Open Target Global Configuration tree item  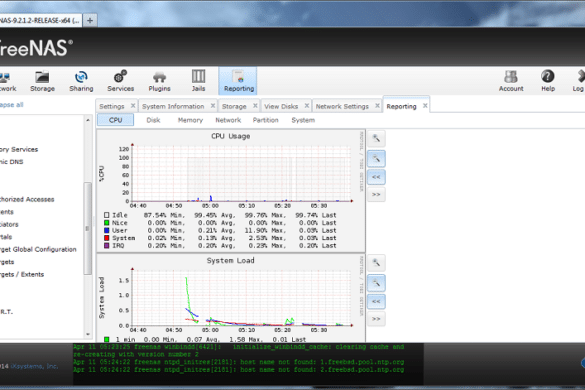(38, 249)
